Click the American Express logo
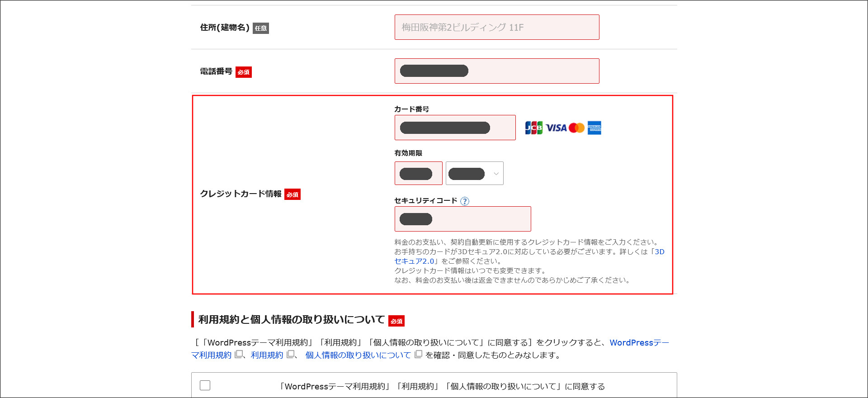868x398 pixels. point(594,128)
